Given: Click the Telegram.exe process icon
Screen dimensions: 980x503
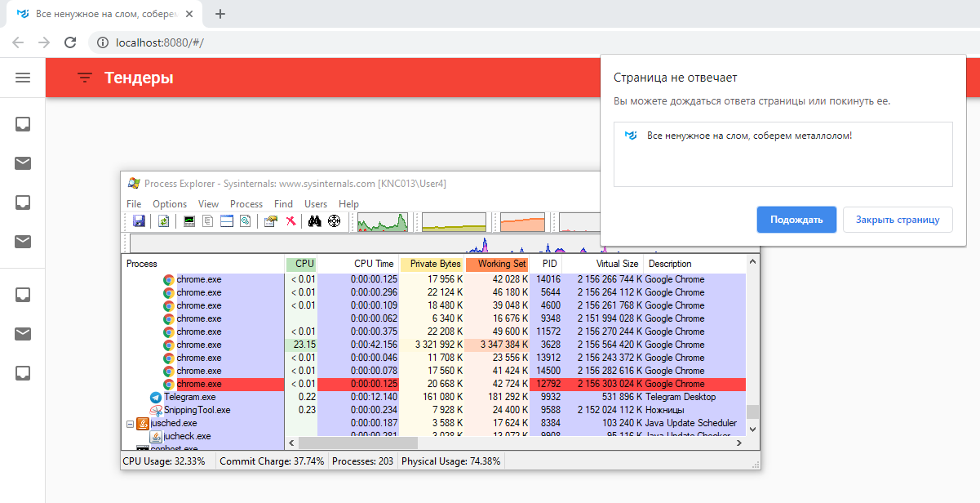Looking at the screenshot, I should [x=156, y=397].
